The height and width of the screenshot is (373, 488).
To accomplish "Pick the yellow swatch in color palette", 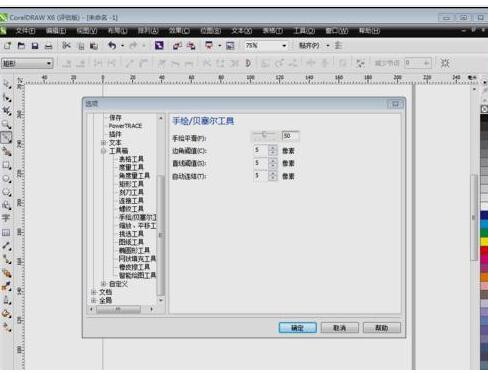I will [x=484, y=241].
